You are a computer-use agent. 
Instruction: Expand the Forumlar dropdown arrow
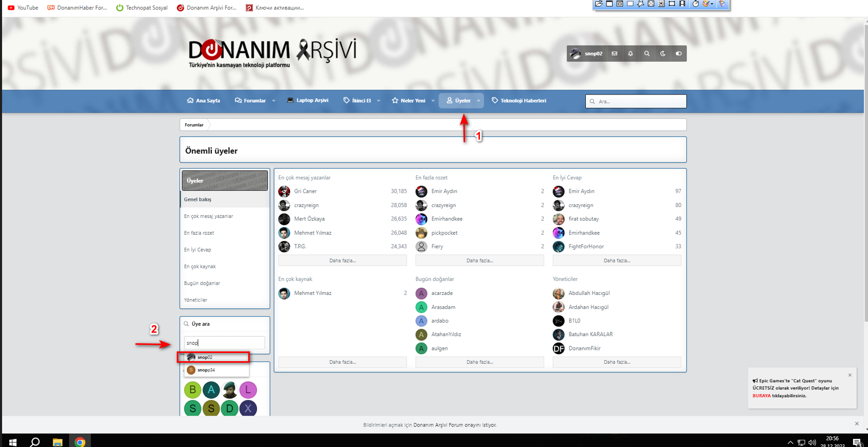coord(273,101)
